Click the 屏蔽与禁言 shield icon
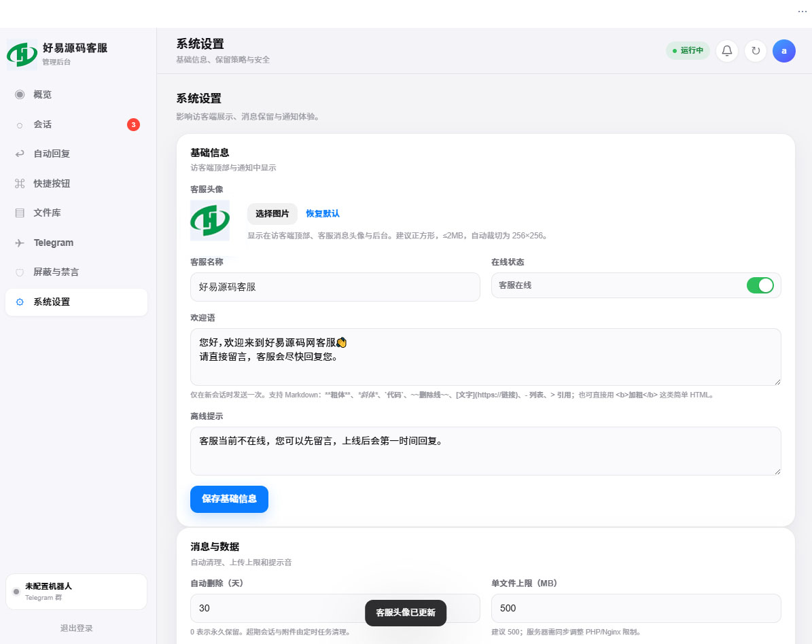812x644 pixels. (20, 272)
